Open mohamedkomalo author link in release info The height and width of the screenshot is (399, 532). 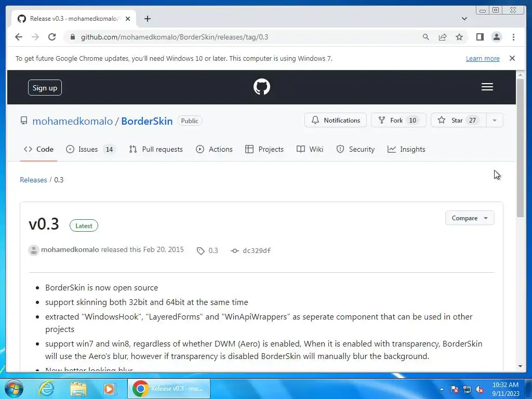[70, 250]
